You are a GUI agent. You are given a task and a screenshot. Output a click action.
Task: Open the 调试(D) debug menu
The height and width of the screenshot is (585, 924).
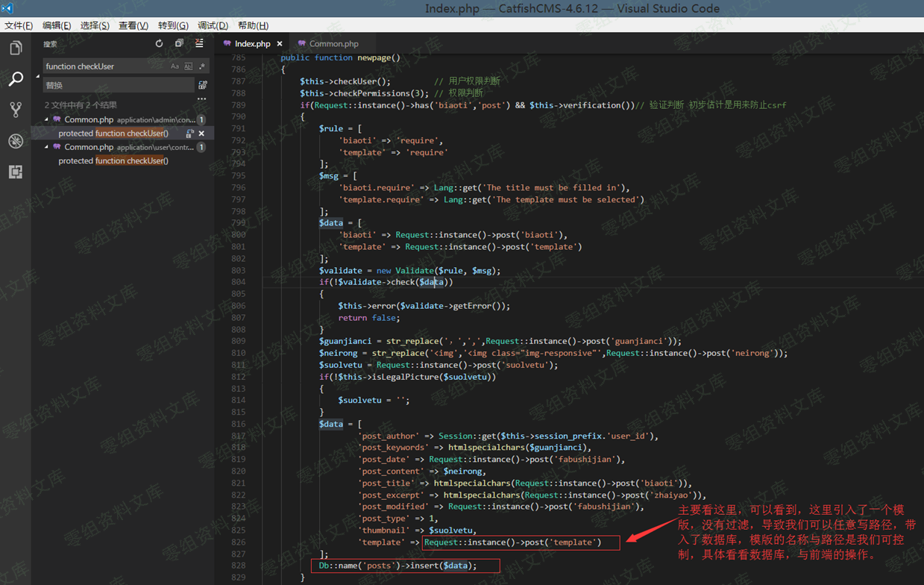tap(213, 25)
